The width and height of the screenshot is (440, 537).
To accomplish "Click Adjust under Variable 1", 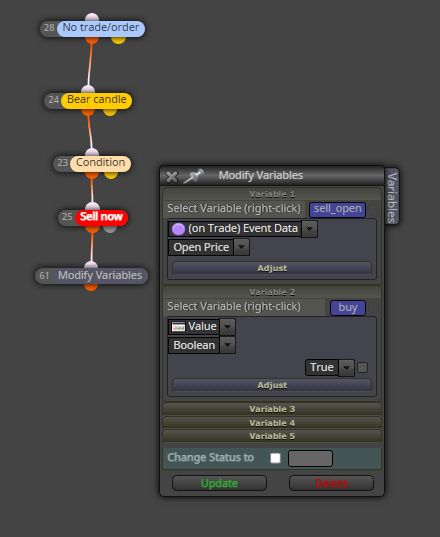I will pyautogui.click(x=272, y=268).
